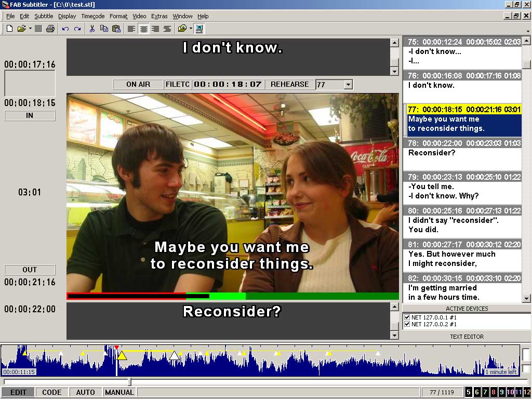This screenshot has height=399, width=532.
Task: Uncheck the NET 127.0.0.1 #1 device
Action: pos(407,317)
